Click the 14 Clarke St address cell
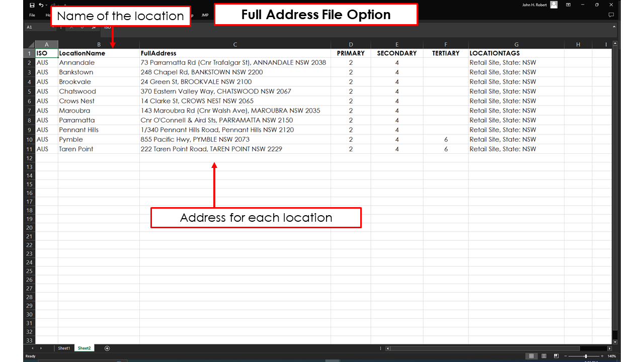Screen dimensions: 644x362 pos(235,101)
